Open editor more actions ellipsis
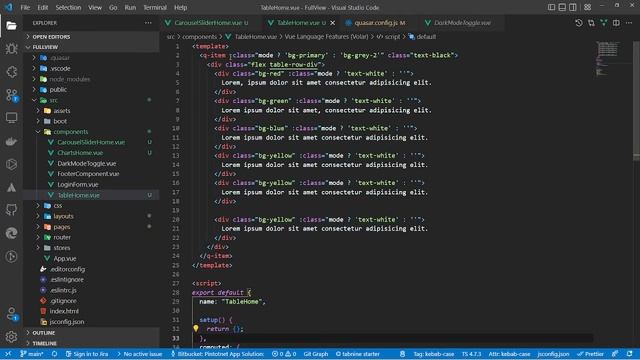The height and width of the screenshot is (360, 640). tap(629, 23)
